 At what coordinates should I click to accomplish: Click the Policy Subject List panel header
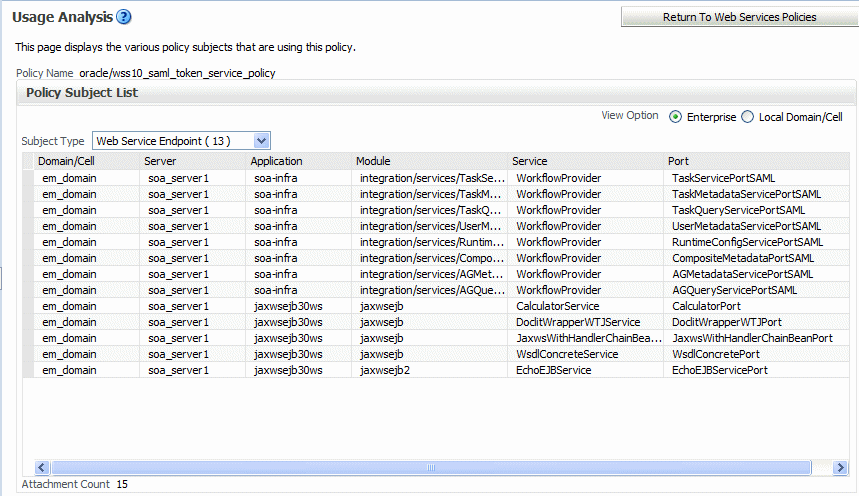pyautogui.click(x=436, y=93)
